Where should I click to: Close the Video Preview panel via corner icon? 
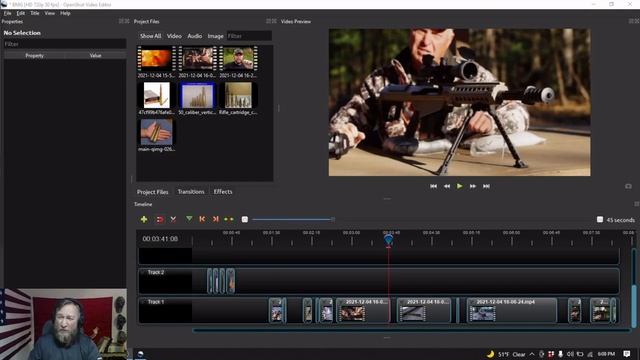(x=637, y=21)
